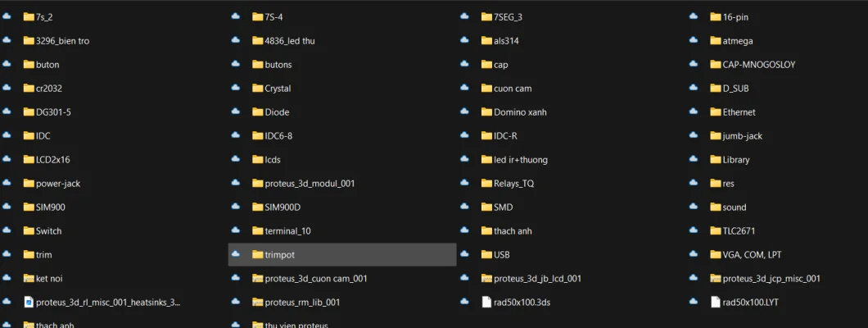Select the rad50x100.LYT file icon

tap(716, 302)
